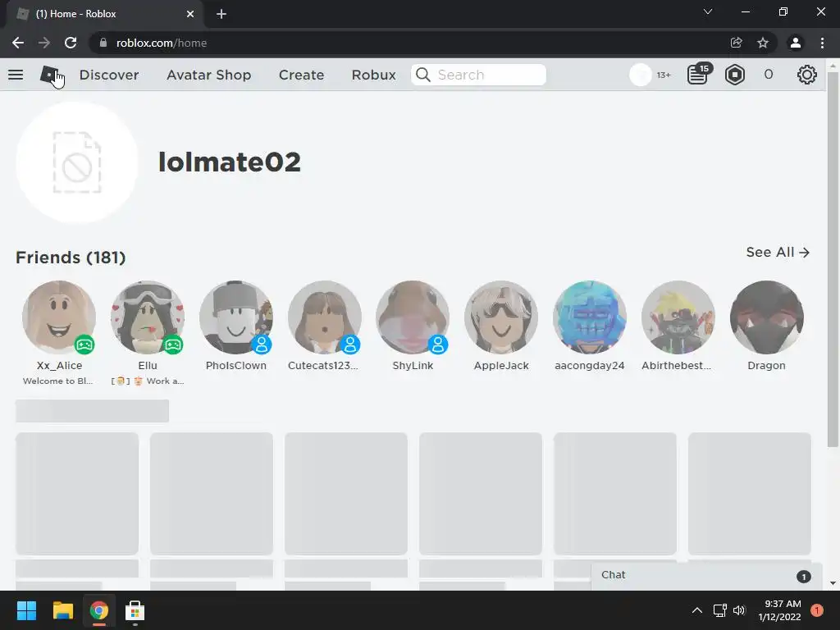Click Ellu's in-game status icon

click(173, 345)
